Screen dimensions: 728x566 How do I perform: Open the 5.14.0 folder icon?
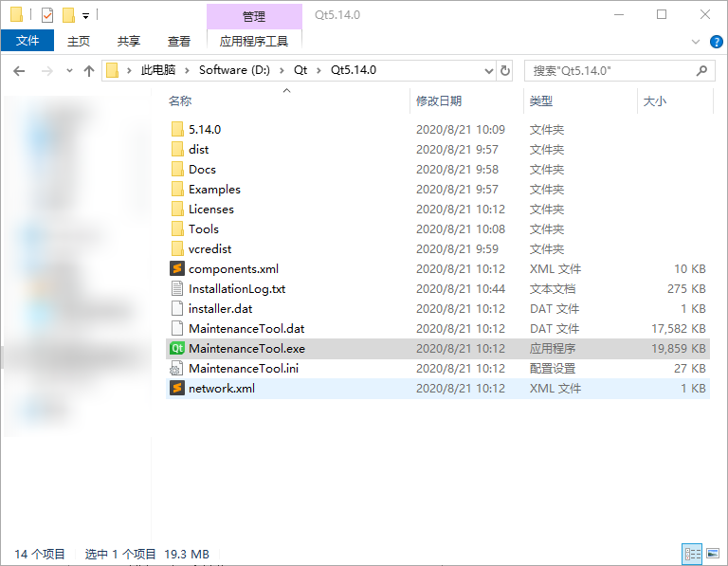177,129
